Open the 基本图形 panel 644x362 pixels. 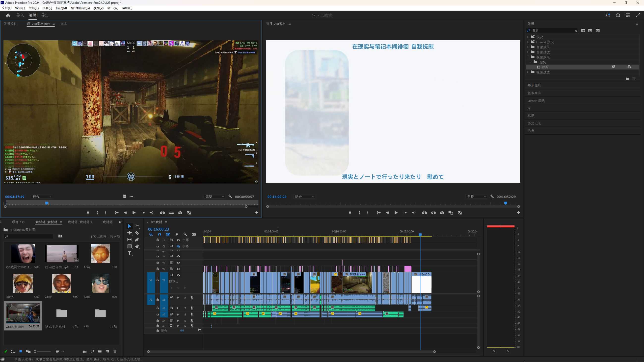coord(534,85)
